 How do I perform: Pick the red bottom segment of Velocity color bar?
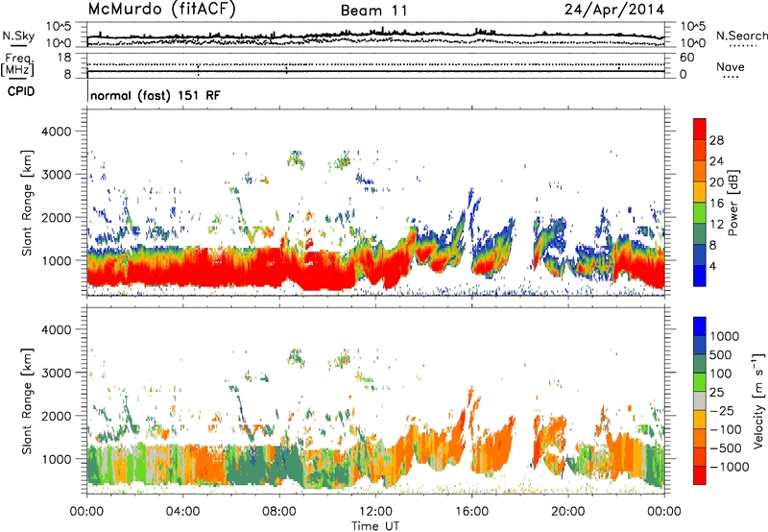coord(700,475)
